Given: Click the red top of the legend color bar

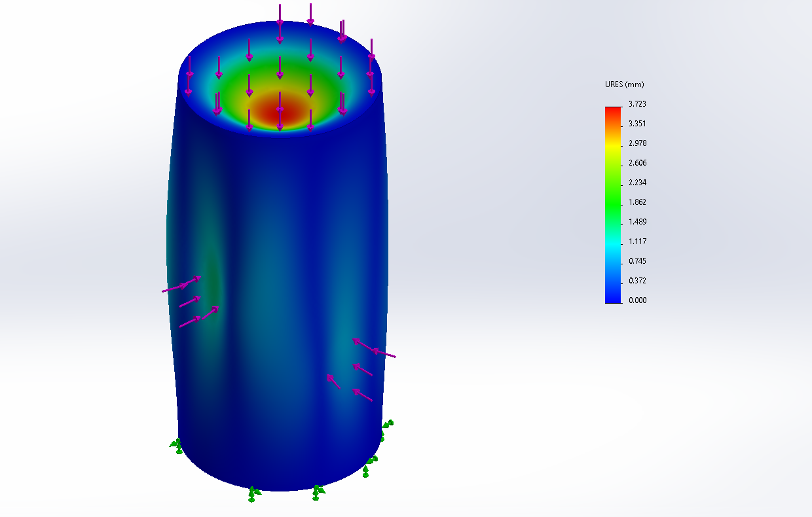Looking at the screenshot, I should coord(612,110).
